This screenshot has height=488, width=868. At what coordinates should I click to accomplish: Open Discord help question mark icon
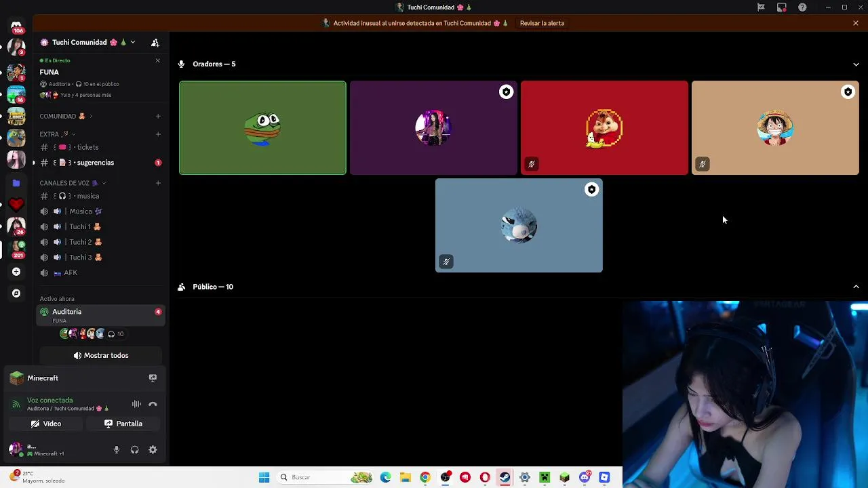[x=802, y=7]
